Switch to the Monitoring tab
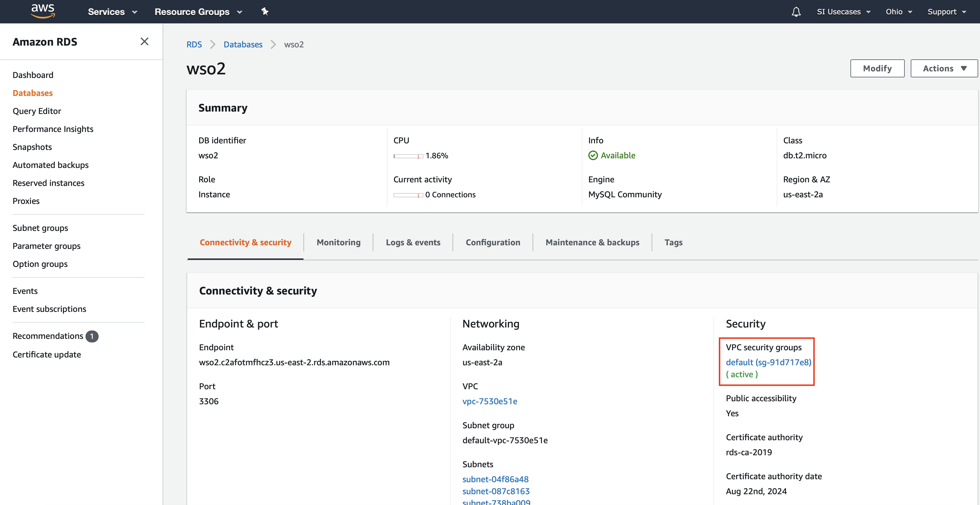Image resolution: width=980 pixels, height=505 pixels. [338, 242]
